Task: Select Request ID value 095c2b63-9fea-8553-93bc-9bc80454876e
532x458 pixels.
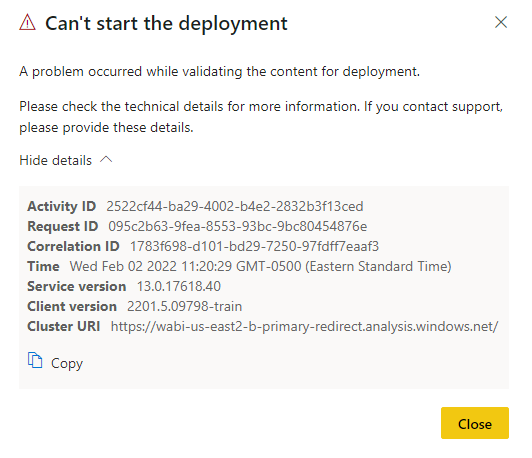Action: [x=238, y=226]
